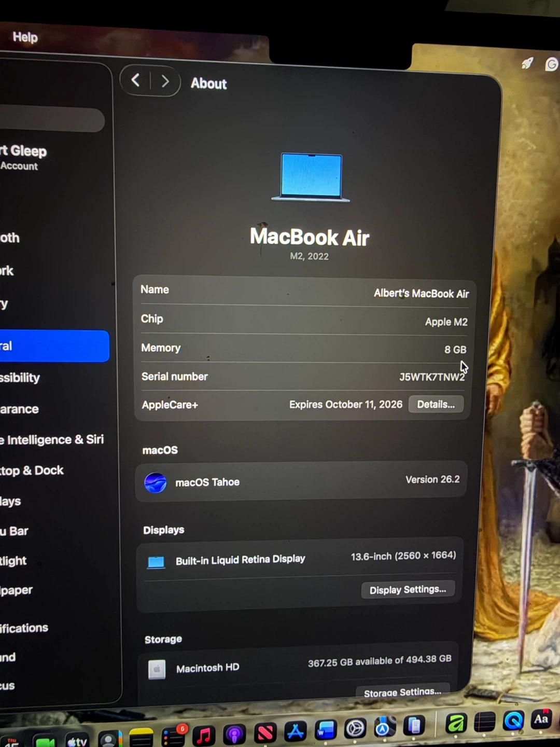The width and height of the screenshot is (560, 747).
Task: Click the name value Albert's MacBook Air
Action: [x=421, y=294]
